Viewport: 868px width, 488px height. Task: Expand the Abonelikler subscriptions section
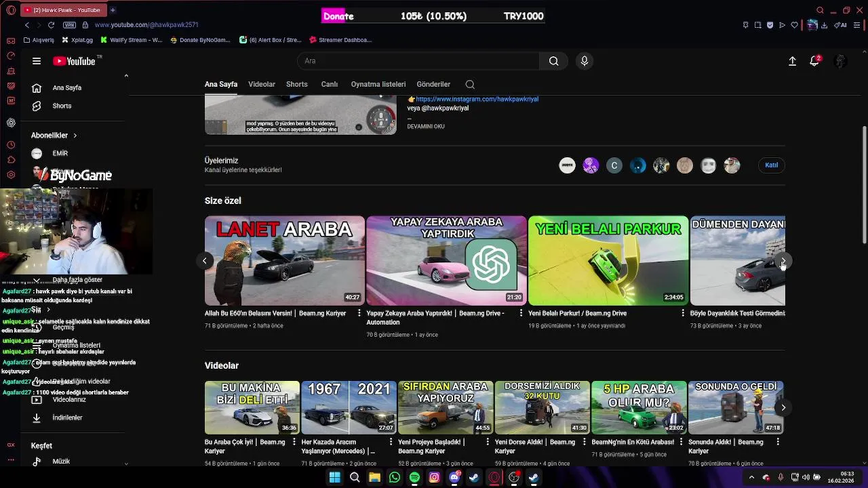tap(54, 136)
